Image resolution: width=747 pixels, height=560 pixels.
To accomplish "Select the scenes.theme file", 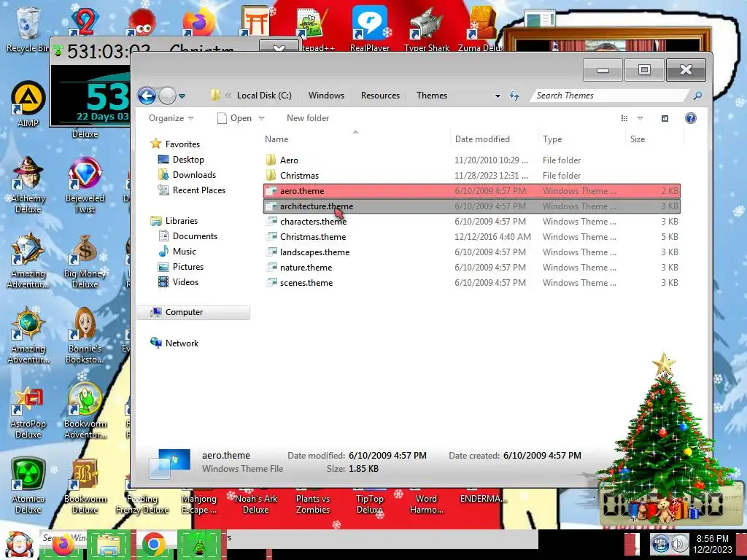I will pyautogui.click(x=472, y=282).
